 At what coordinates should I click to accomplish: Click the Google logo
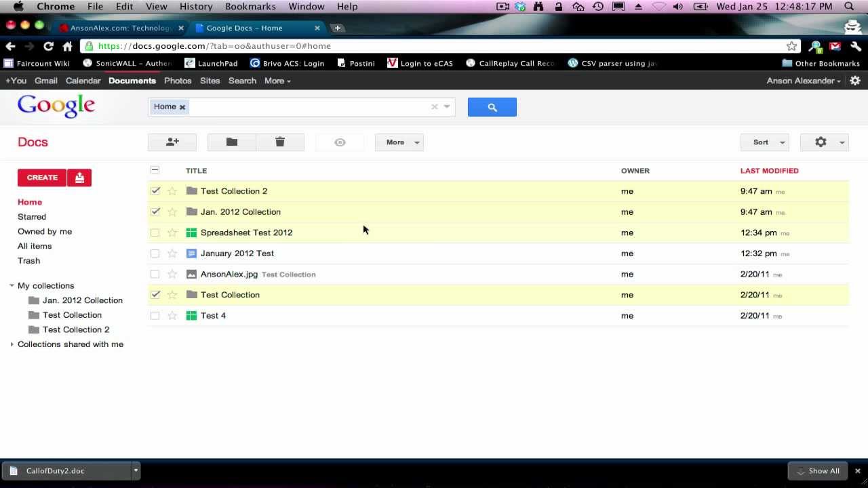tap(56, 106)
